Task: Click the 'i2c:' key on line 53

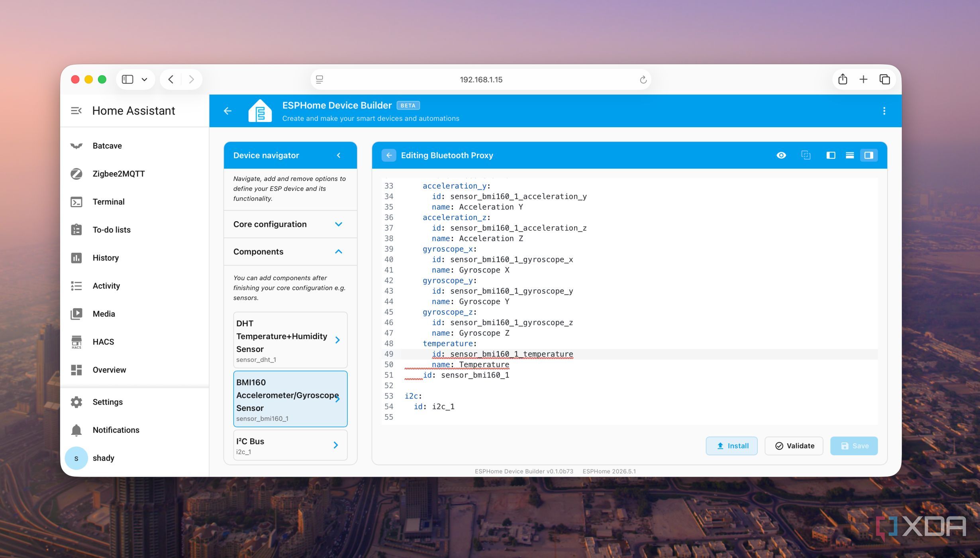Action: pos(413,396)
